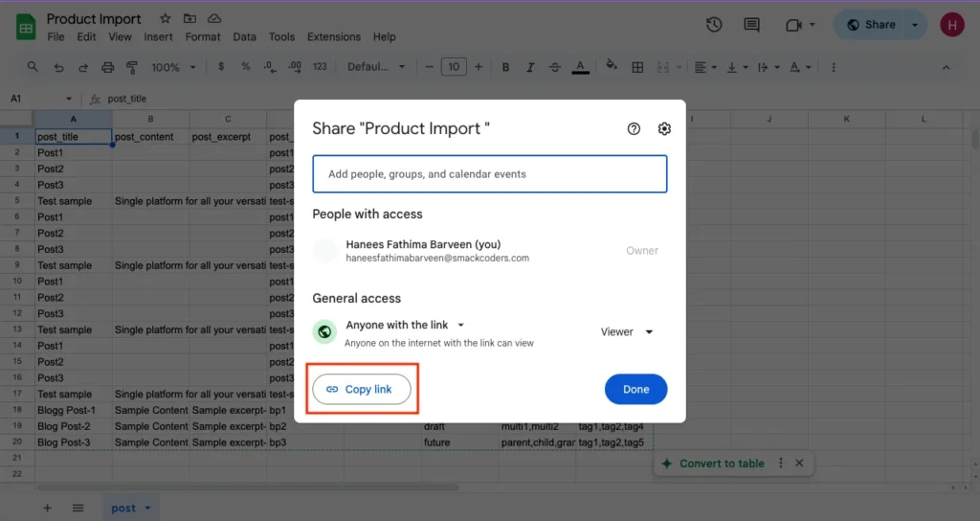Select the post sheet tab
Screen dimensions: 980x521
(123, 508)
